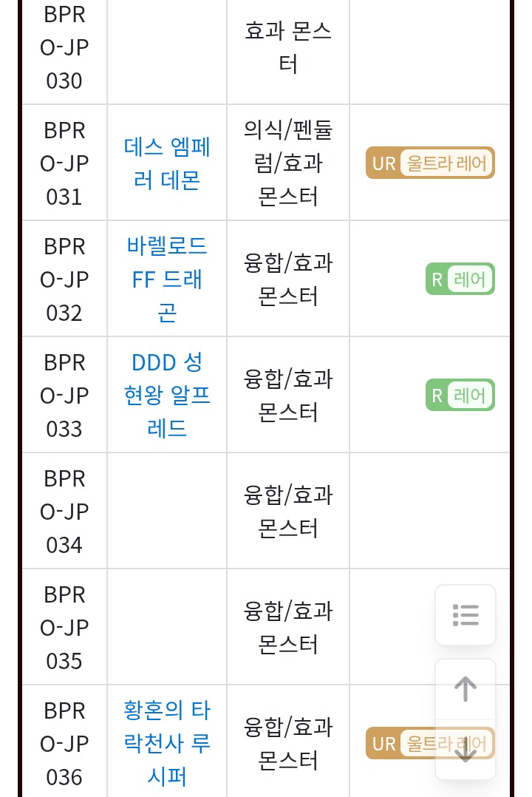This screenshot has height=797, width=532.
Task: Tap the BPRO-JP035 card number cell
Action: point(64,628)
